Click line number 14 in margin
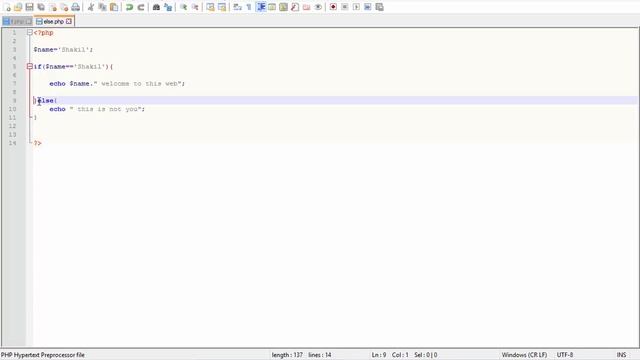 point(12,143)
